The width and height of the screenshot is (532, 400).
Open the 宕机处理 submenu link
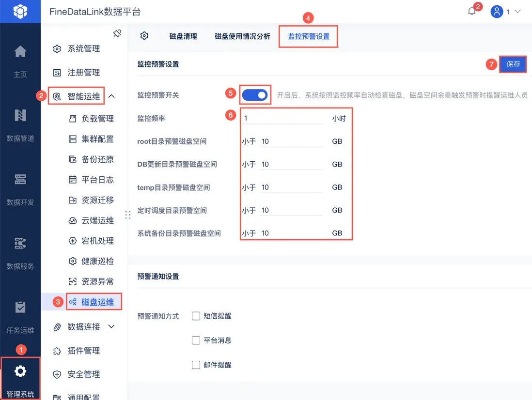click(97, 241)
